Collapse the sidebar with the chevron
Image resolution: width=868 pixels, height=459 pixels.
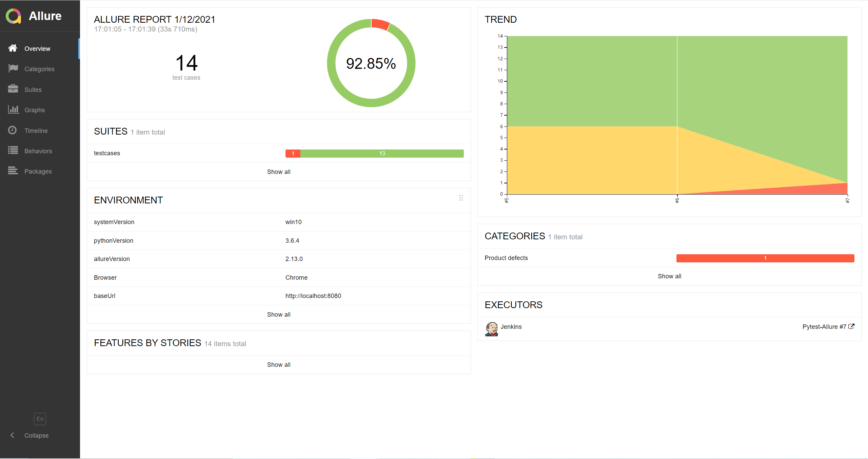[13, 435]
